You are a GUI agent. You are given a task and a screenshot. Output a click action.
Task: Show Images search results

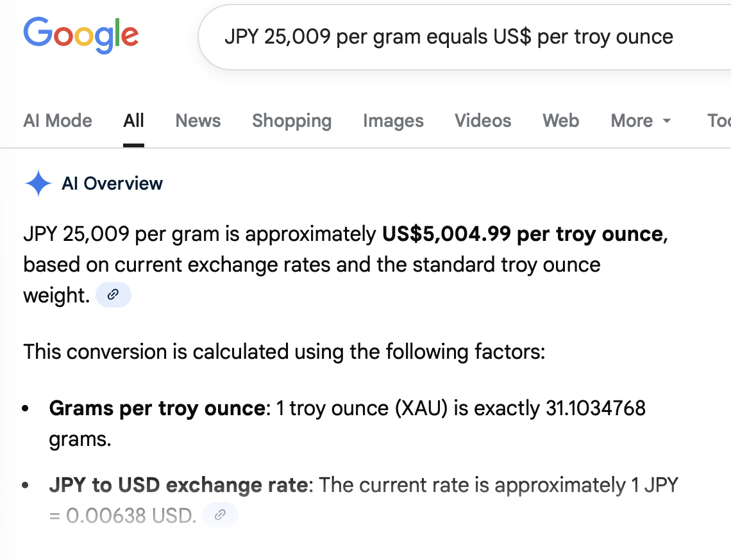pyautogui.click(x=393, y=120)
